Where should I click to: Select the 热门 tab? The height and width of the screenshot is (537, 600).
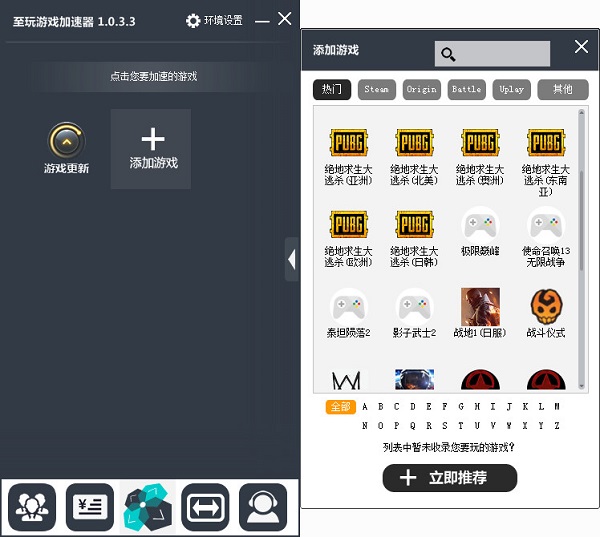pos(332,90)
